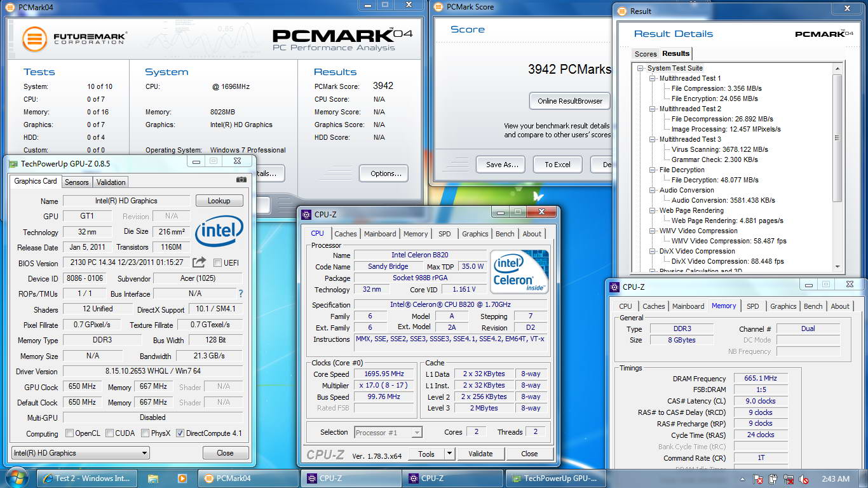Switch to TechPowerUp GPU-Z taskbar button

pyautogui.click(x=556, y=478)
